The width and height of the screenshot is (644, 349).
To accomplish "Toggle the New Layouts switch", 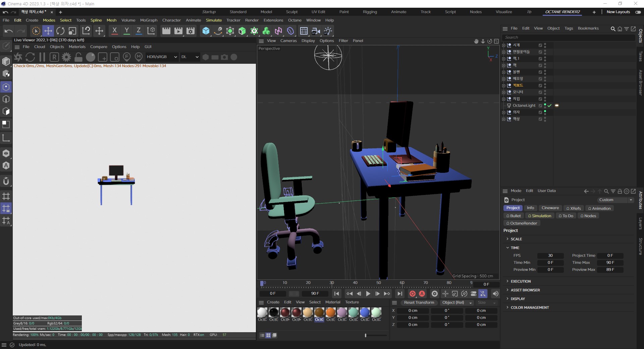I will click(x=638, y=12).
